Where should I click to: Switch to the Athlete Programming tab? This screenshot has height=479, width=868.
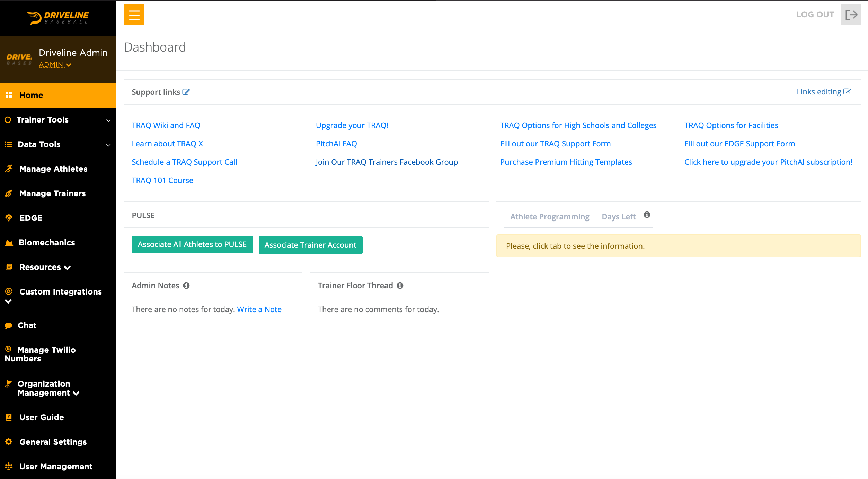549,217
